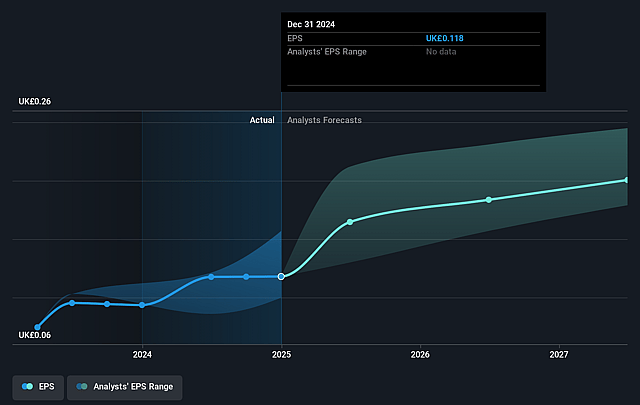
Task: Click the 2026 x-axis label
Action: [x=420, y=354]
